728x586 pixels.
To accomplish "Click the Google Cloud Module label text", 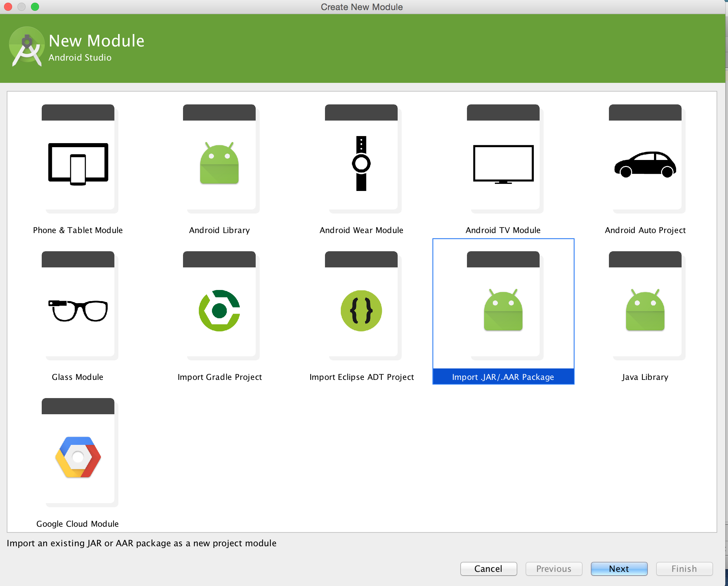I will 77,523.
